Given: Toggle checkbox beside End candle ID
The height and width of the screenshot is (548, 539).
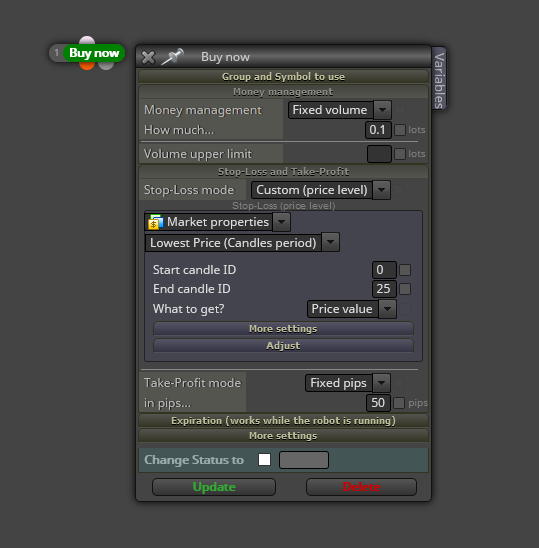Looking at the screenshot, I should tap(405, 289).
